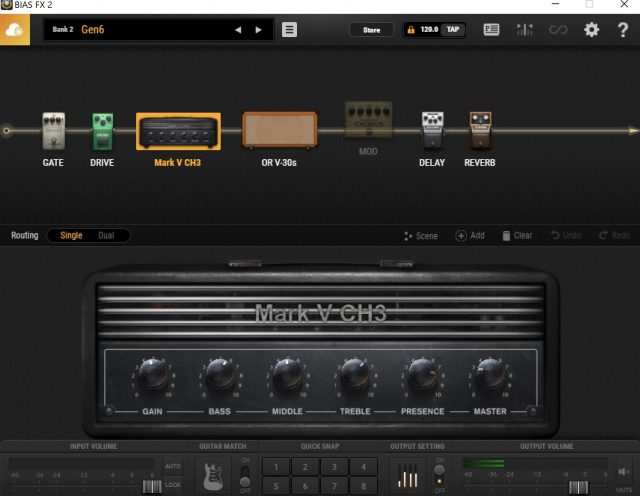Clear the signal chain
Image resolution: width=640 pixels, height=496 pixels.
[x=517, y=236]
